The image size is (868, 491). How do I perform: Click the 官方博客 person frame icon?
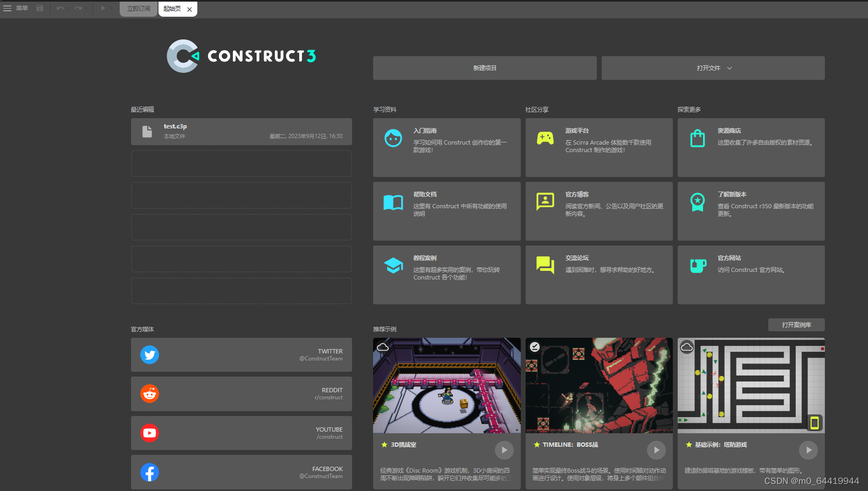coord(545,202)
